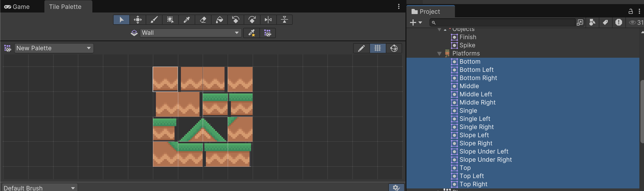644x191 pixels.
Task: Select the Middle Right tile asset
Action: point(477,102)
